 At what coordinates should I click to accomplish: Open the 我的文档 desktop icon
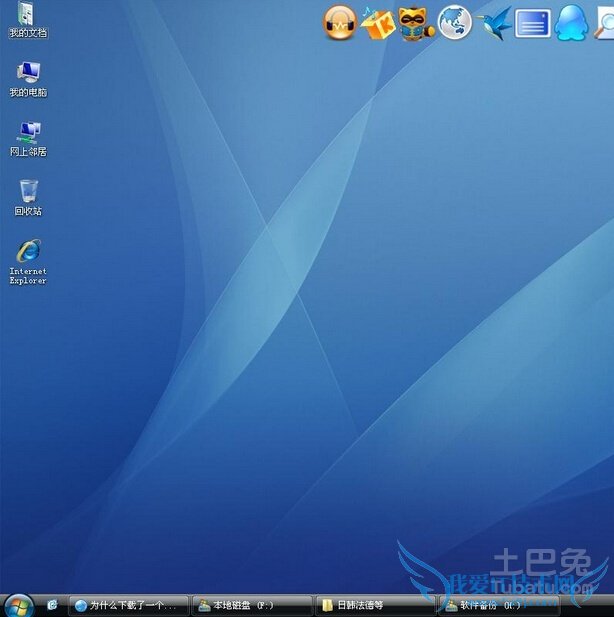[28, 20]
